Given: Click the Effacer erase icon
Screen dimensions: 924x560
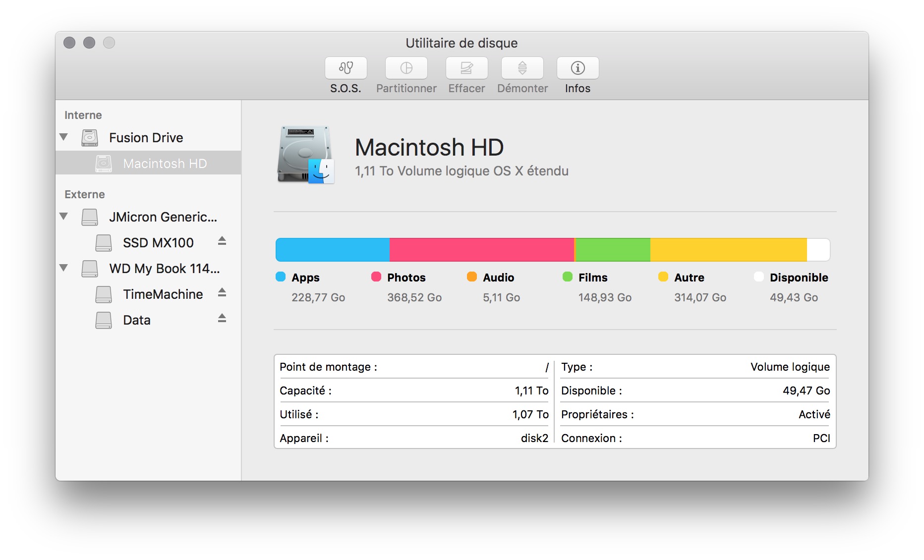Looking at the screenshot, I should click(x=466, y=68).
